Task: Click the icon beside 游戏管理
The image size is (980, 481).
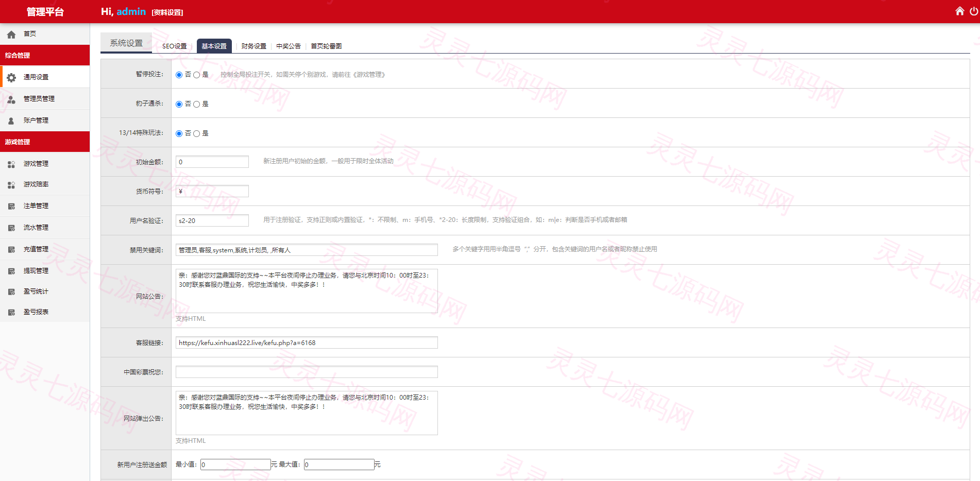Action: tap(11, 164)
